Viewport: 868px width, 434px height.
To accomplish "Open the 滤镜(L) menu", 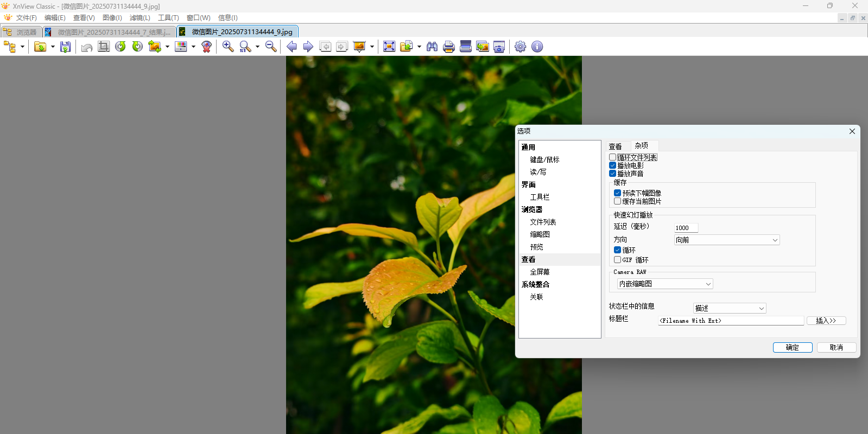I will coord(140,18).
